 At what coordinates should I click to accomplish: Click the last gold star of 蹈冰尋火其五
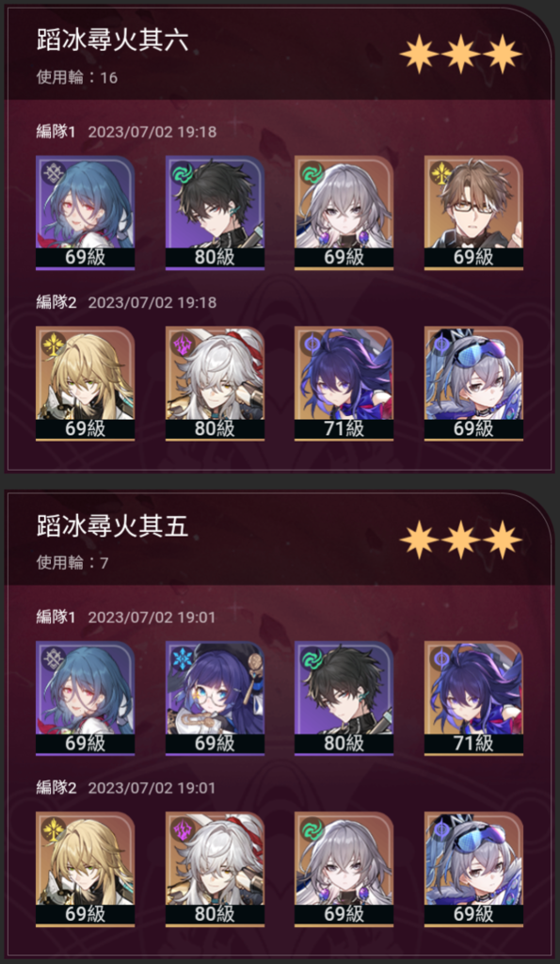pyautogui.click(x=503, y=539)
